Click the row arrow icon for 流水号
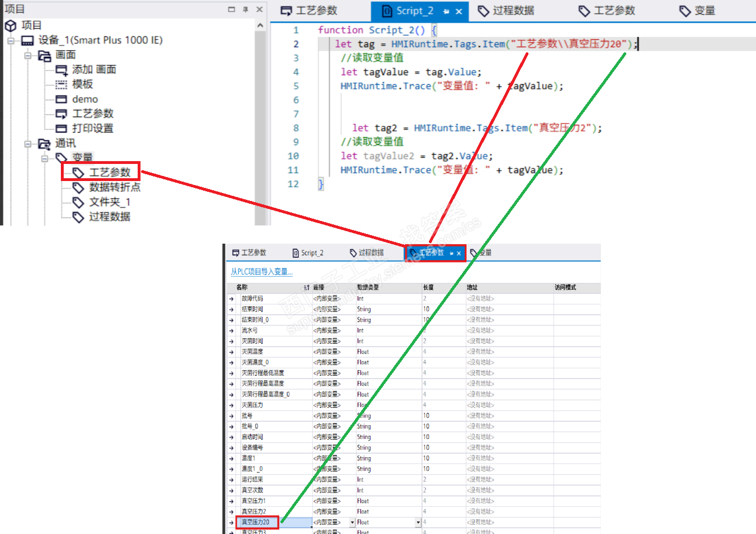The width and height of the screenshot is (756, 534). pyautogui.click(x=232, y=331)
